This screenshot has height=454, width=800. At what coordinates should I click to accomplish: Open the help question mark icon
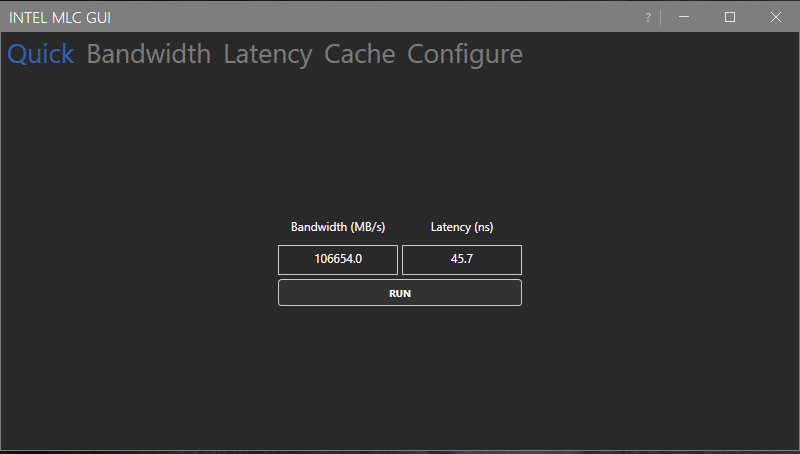648,17
